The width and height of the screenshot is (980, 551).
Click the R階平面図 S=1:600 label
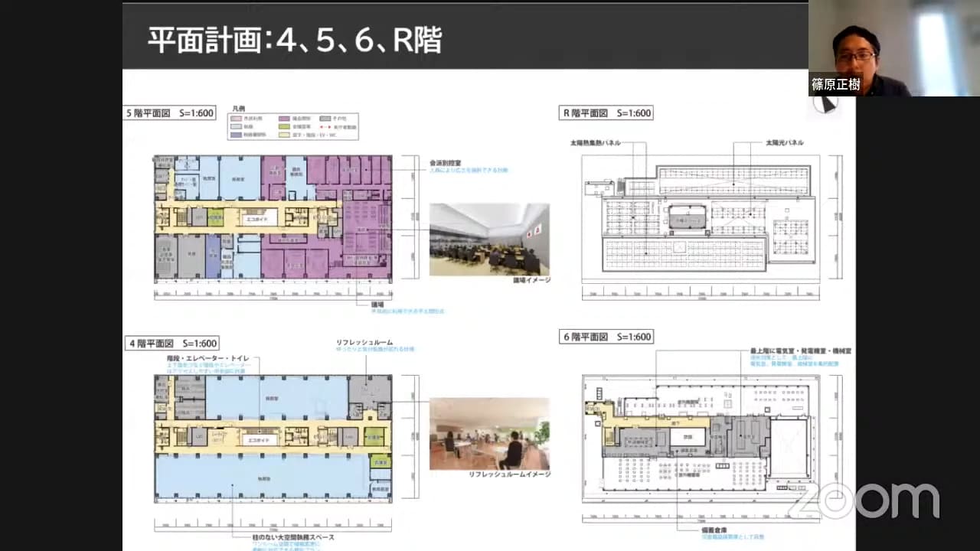point(606,112)
